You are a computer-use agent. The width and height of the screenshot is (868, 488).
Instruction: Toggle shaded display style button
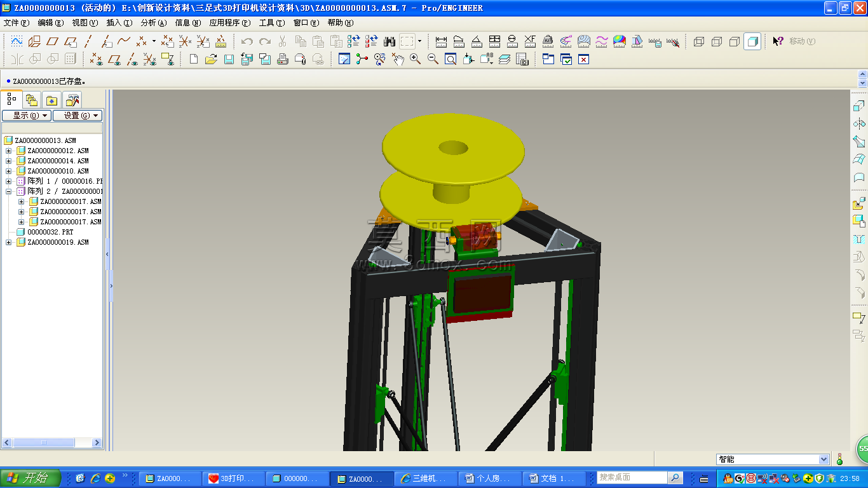pos(752,41)
